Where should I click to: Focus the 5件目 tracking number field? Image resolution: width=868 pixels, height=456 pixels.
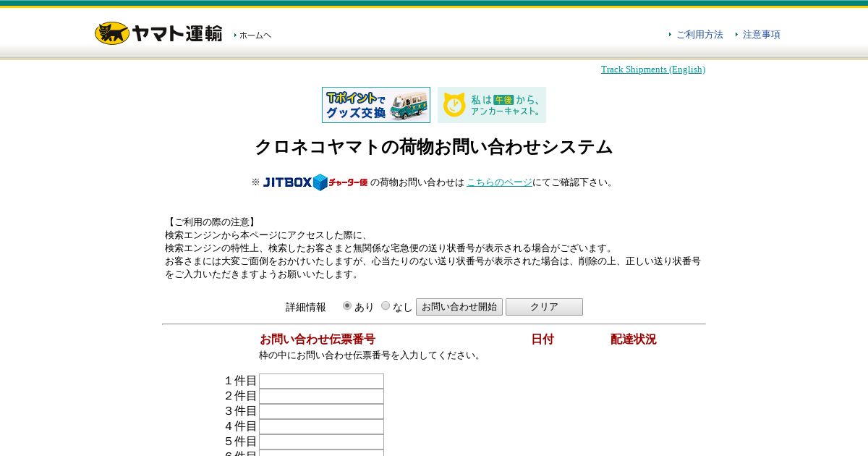click(x=321, y=442)
